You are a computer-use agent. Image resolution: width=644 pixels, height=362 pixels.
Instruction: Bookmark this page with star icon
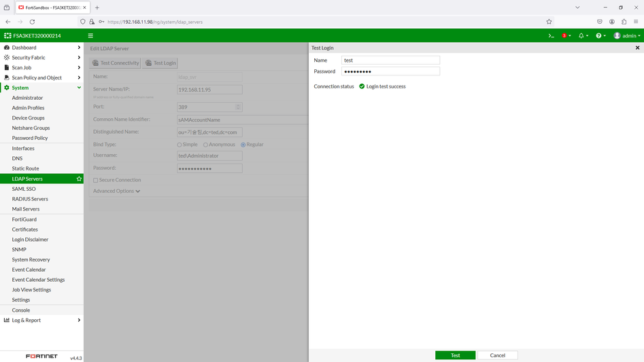(x=549, y=22)
